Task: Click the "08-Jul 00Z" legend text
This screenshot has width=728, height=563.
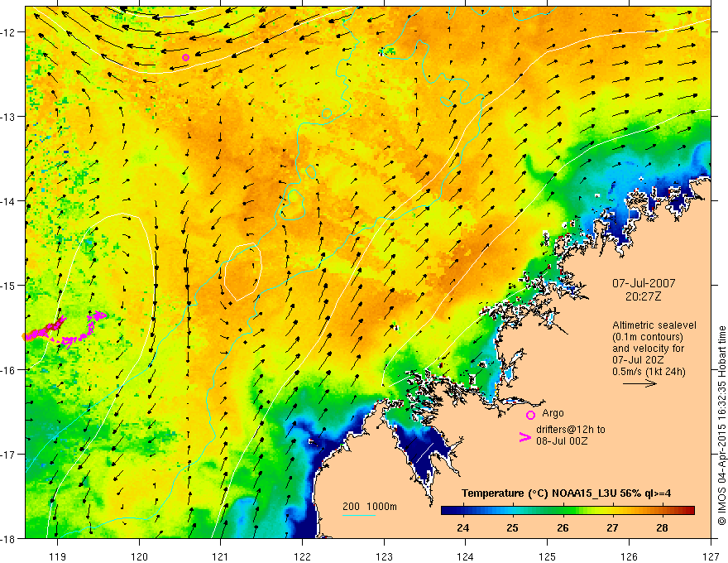Action: coord(562,440)
